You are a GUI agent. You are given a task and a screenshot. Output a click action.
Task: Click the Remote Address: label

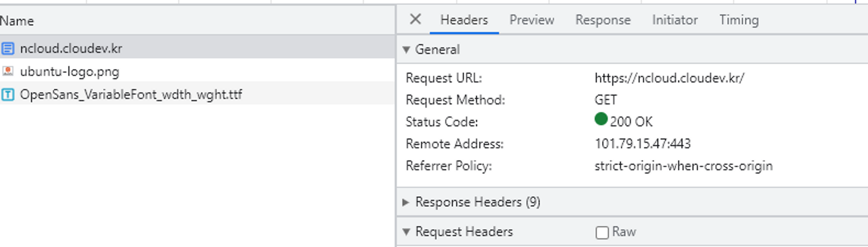pyautogui.click(x=454, y=144)
